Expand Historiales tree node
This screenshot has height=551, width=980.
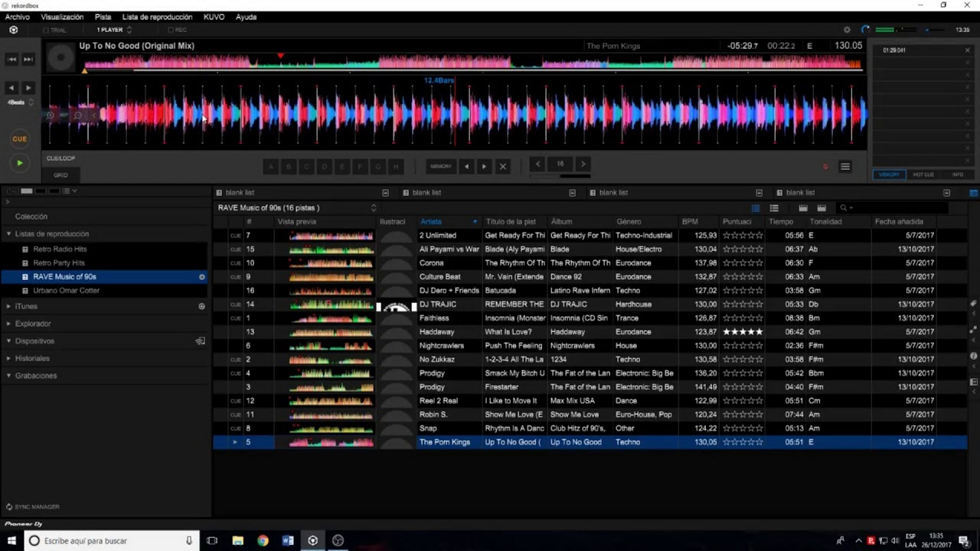click(x=8, y=358)
